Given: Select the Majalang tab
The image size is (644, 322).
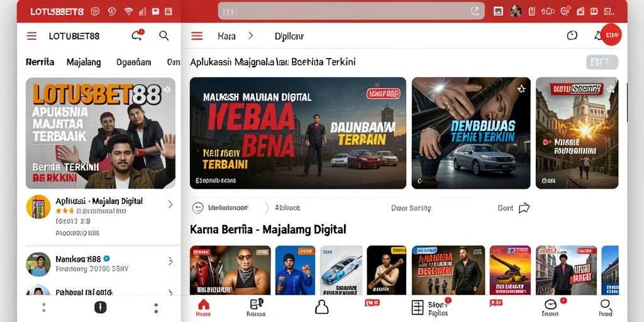Looking at the screenshot, I should pos(84,62).
